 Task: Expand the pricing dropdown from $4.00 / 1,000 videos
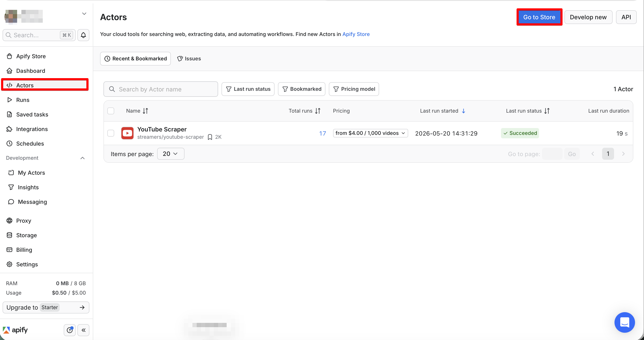[371, 133]
